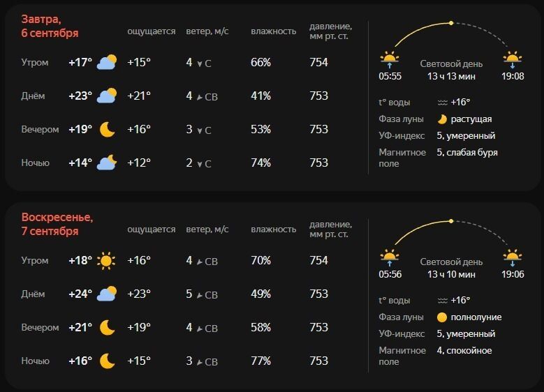Click the crescent moon icon for tomorrow evening
The width and height of the screenshot is (544, 392).
tap(107, 129)
